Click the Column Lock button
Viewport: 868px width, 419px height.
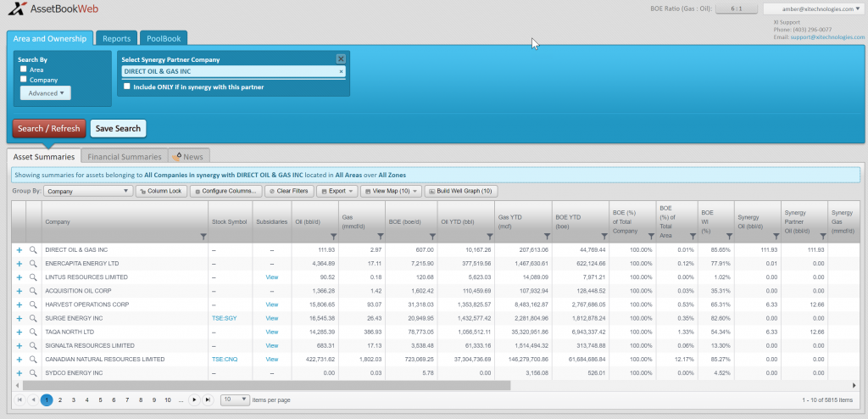coord(161,191)
